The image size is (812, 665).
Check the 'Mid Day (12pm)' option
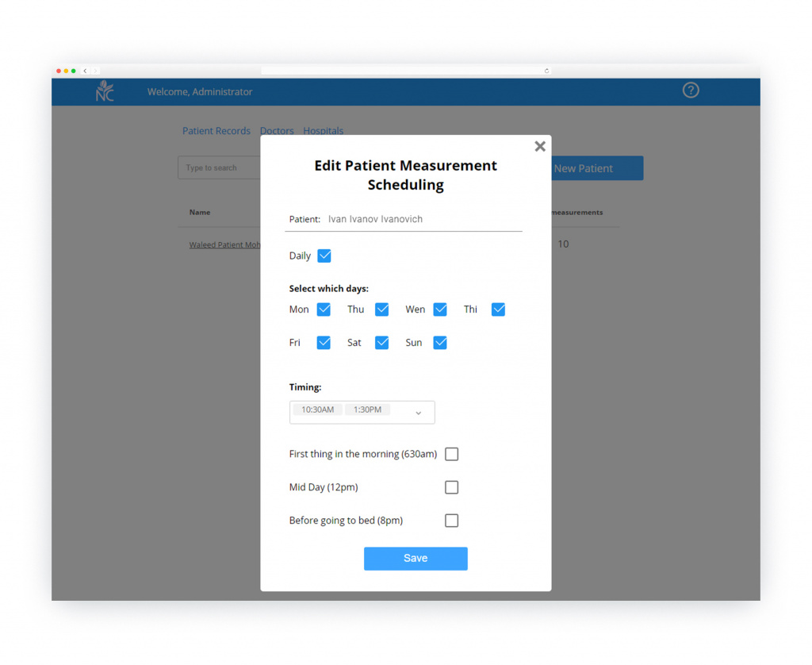pyautogui.click(x=451, y=487)
